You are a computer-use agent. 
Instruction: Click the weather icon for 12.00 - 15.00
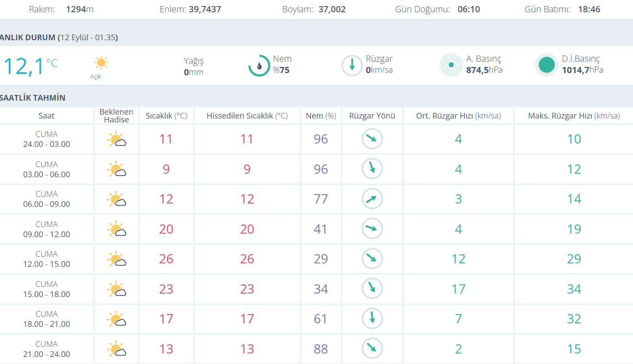pyautogui.click(x=117, y=259)
